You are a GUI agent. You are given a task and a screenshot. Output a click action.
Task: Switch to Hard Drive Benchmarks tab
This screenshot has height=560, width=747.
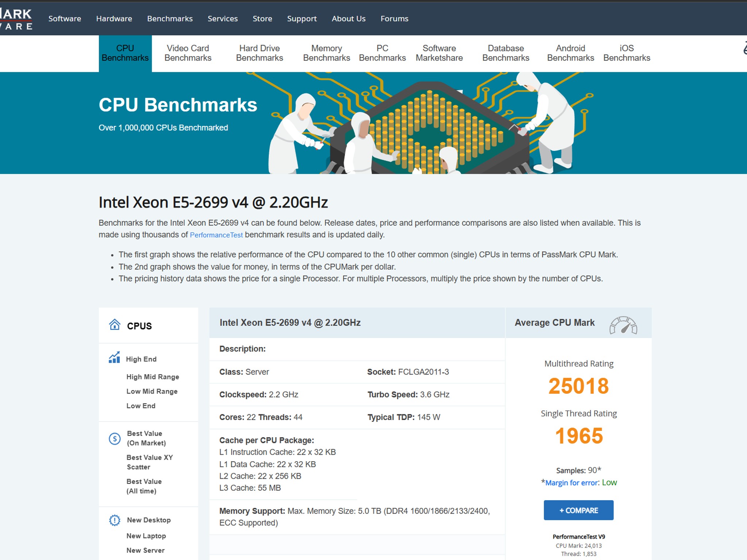pyautogui.click(x=259, y=53)
